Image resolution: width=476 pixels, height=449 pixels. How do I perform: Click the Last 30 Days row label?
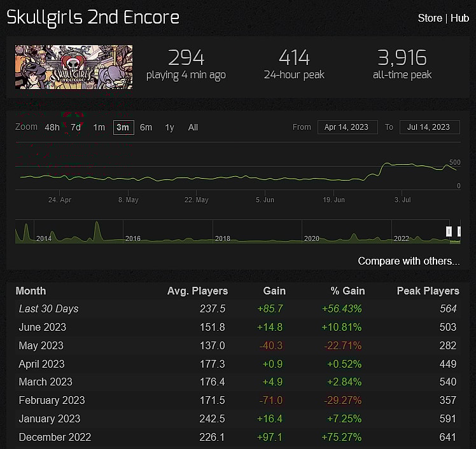pos(48,309)
